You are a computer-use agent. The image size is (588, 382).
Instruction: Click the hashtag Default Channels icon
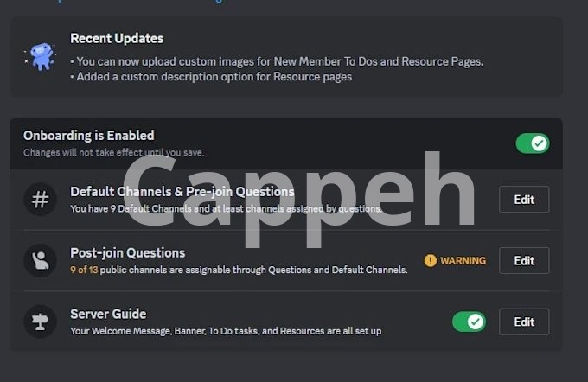pyautogui.click(x=40, y=200)
